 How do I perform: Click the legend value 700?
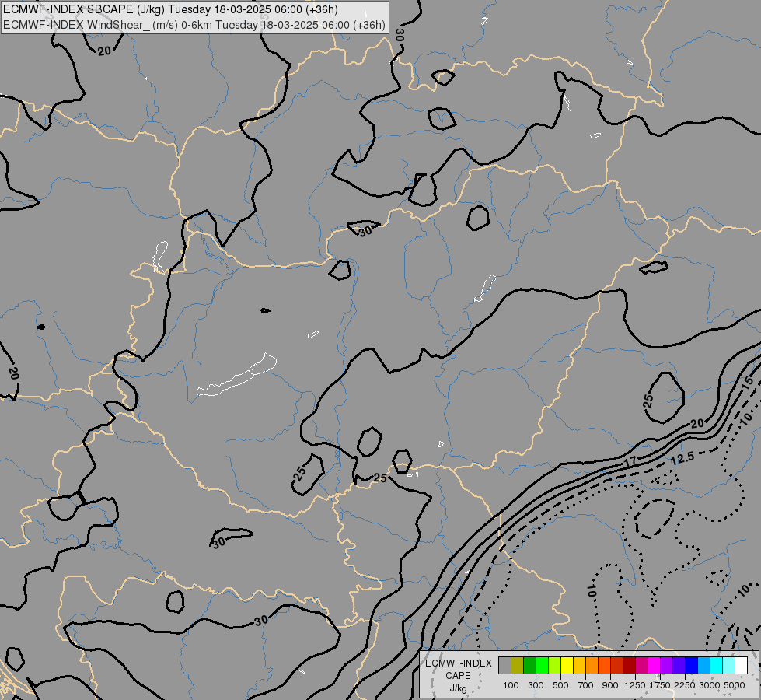[x=586, y=685]
